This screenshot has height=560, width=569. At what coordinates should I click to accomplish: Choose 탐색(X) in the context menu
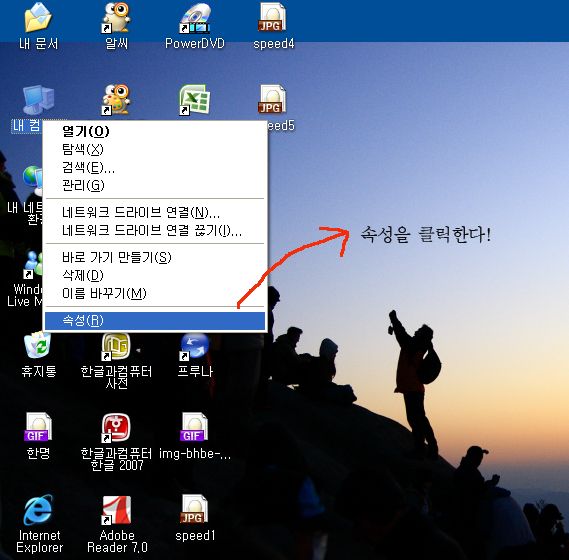(x=155, y=149)
